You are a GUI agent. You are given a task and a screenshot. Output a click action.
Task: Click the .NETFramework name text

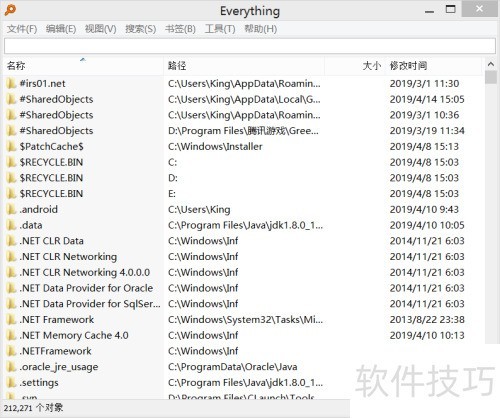[55, 351]
